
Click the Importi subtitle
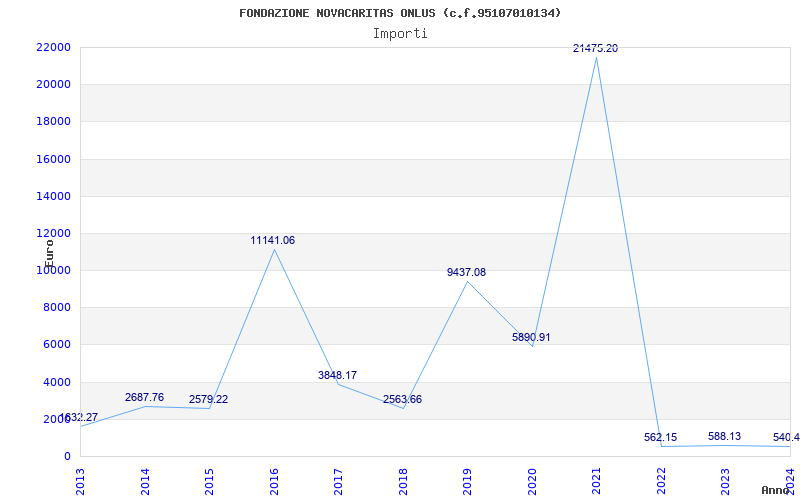click(x=400, y=34)
